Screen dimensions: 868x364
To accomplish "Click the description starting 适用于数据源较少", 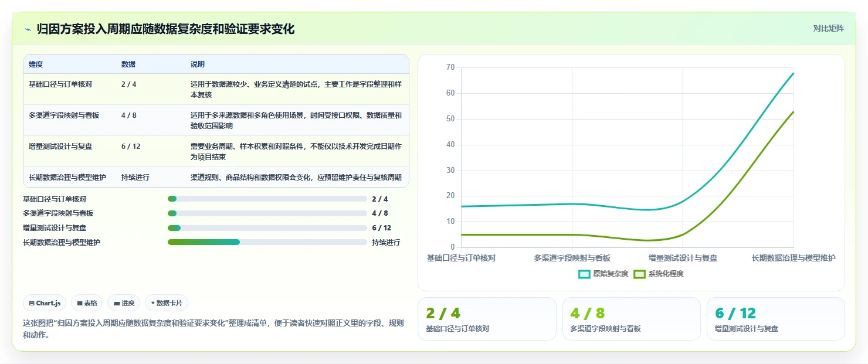I will pyautogui.click(x=296, y=89).
